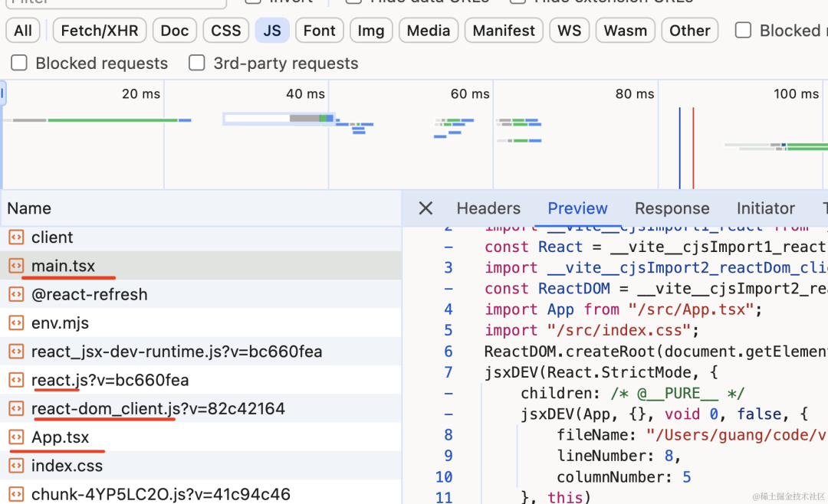Image resolution: width=828 pixels, height=504 pixels.
Task: Filter requests by Wasm type
Action: [x=626, y=31]
